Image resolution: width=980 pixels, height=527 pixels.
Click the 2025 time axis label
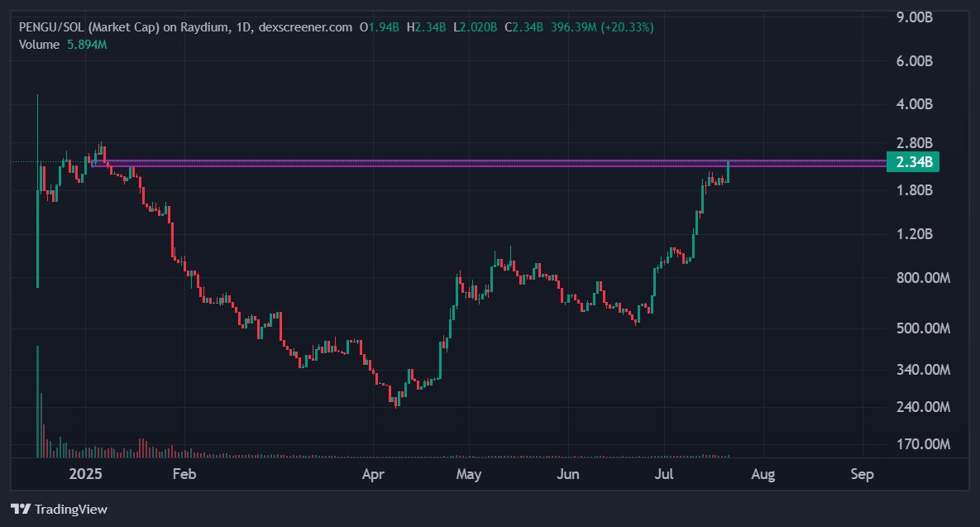[85, 474]
